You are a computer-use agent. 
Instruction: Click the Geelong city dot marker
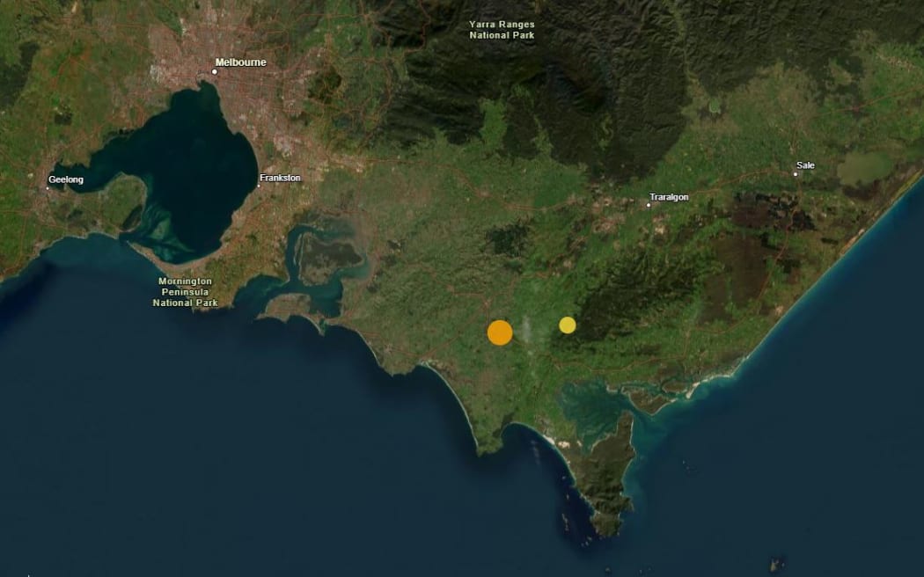click(x=48, y=188)
